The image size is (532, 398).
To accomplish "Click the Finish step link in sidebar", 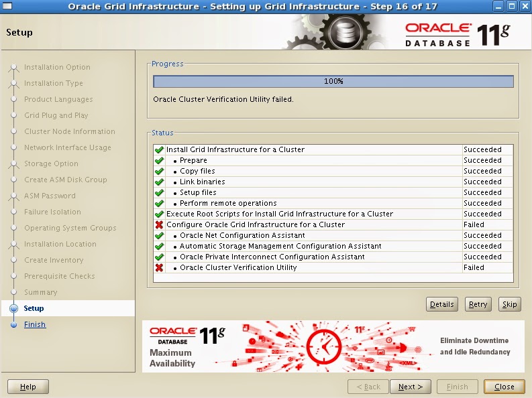I will coord(35,324).
